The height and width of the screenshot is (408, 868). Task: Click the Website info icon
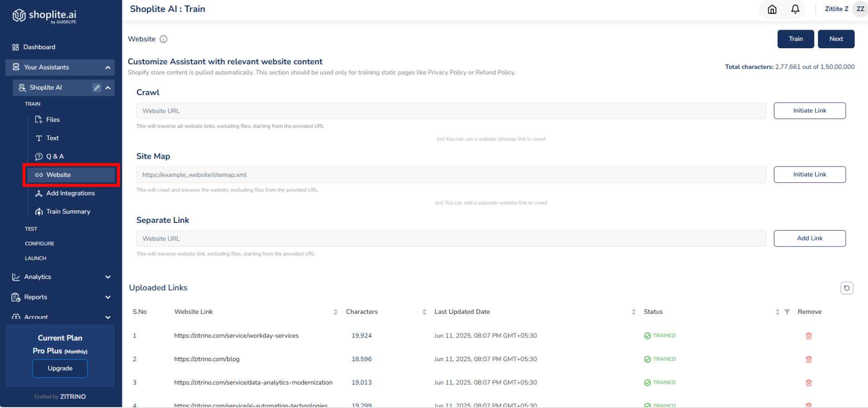164,39
